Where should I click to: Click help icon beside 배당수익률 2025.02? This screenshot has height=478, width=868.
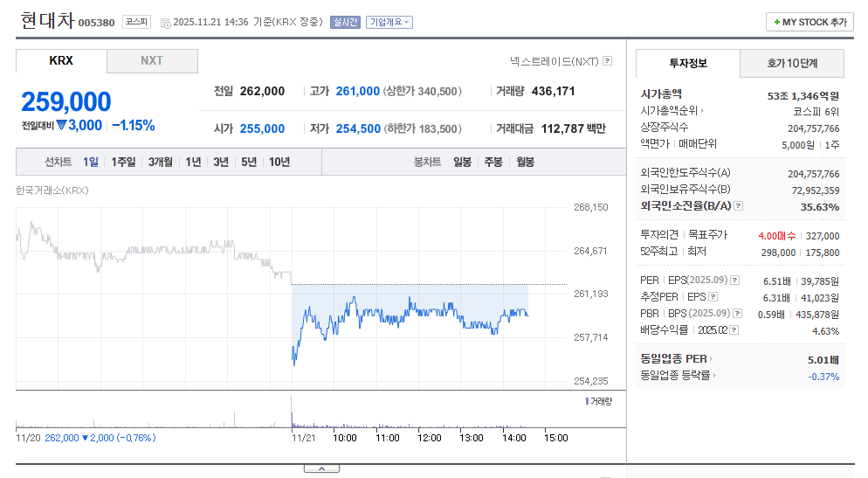pyautogui.click(x=734, y=330)
